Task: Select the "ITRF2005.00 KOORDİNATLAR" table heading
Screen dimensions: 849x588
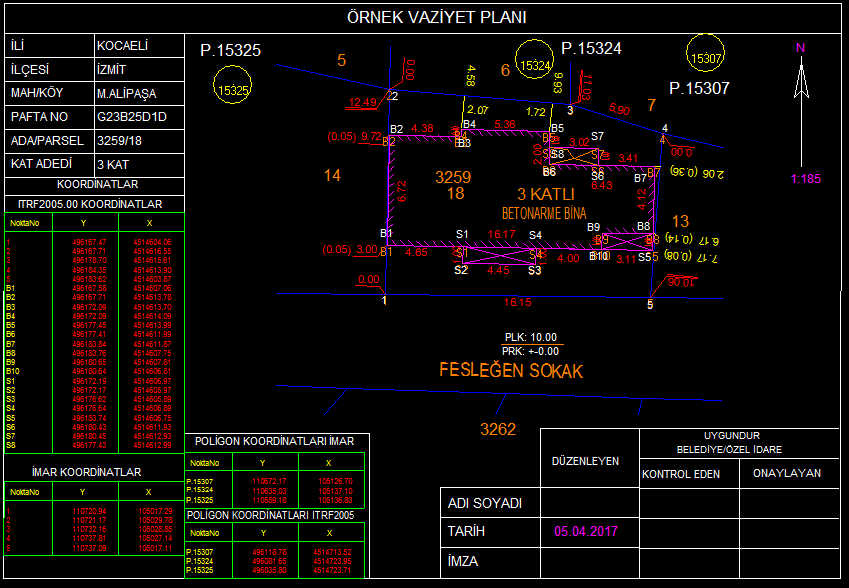Action: point(90,204)
